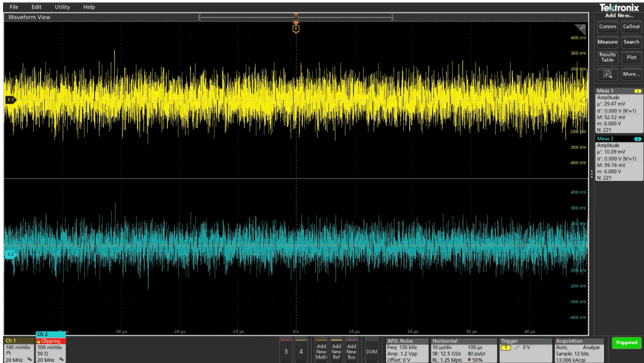Expand the More... options button
This screenshot has width=644, height=363.
click(631, 74)
